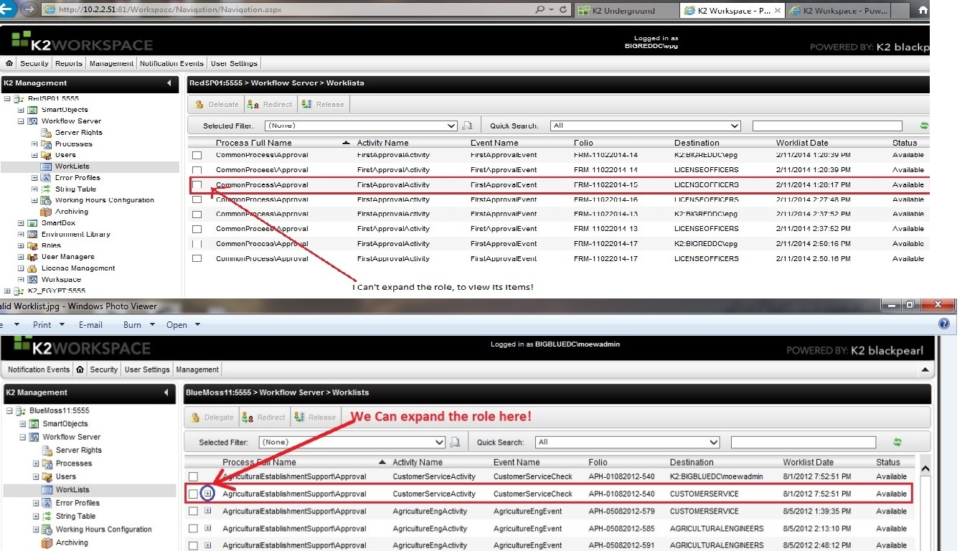Click the String Table icon in the RedSP01 tree
The image size is (980, 551).
tap(46, 189)
